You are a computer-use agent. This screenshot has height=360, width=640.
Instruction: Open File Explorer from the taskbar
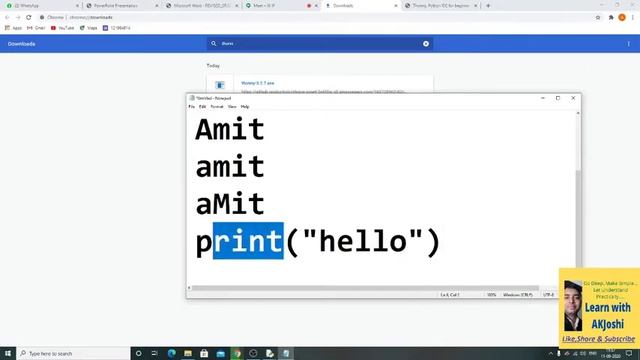coord(188,353)
